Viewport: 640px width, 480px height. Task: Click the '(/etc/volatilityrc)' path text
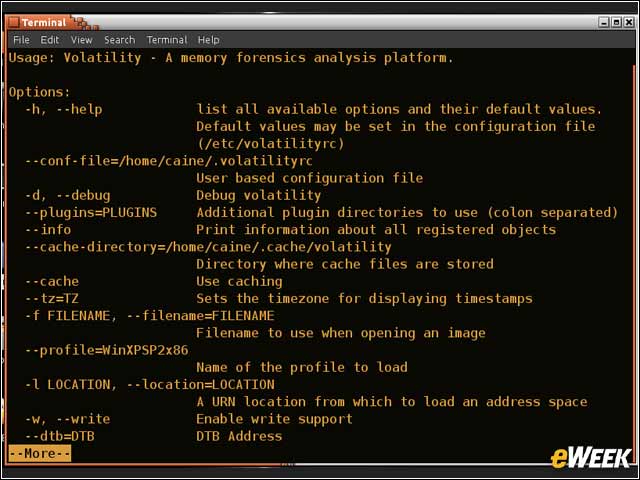click(x=270, y=144)
